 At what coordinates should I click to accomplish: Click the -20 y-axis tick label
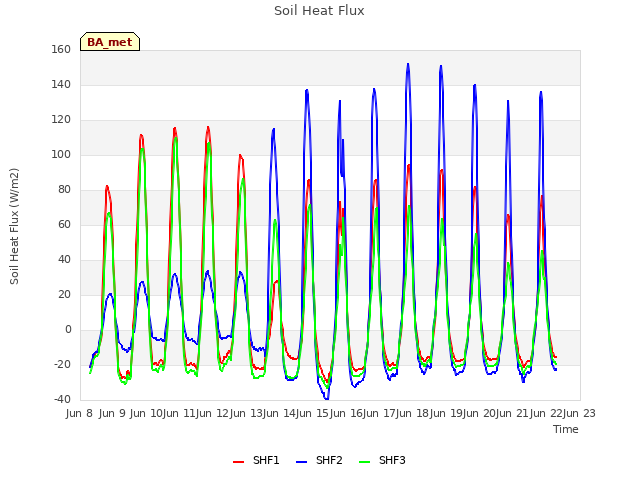62,364
